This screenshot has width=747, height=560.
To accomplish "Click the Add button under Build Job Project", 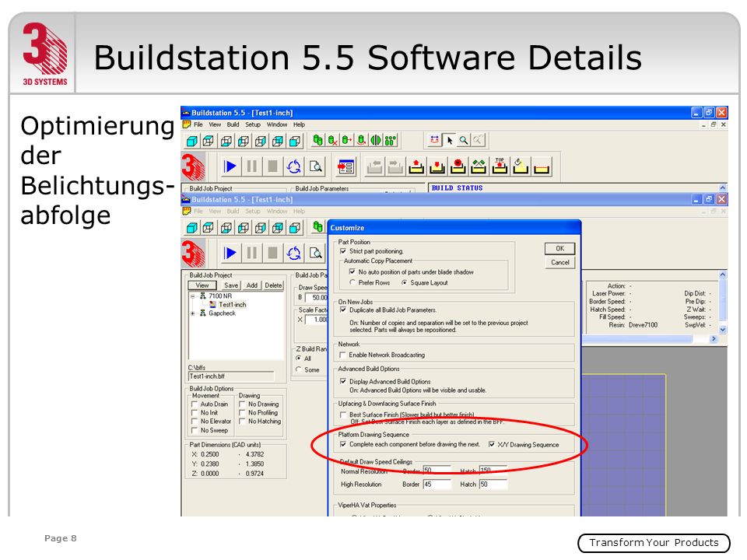I will pos(252,285).
